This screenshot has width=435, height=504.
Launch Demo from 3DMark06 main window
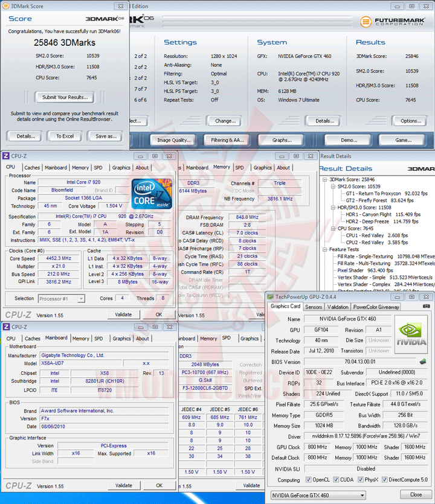349,140
